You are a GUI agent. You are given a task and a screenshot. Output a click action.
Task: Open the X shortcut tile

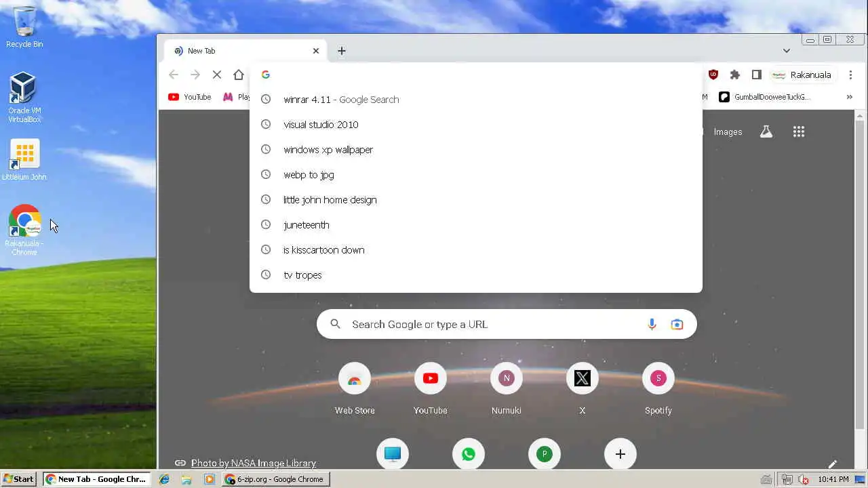pos(583,389)
